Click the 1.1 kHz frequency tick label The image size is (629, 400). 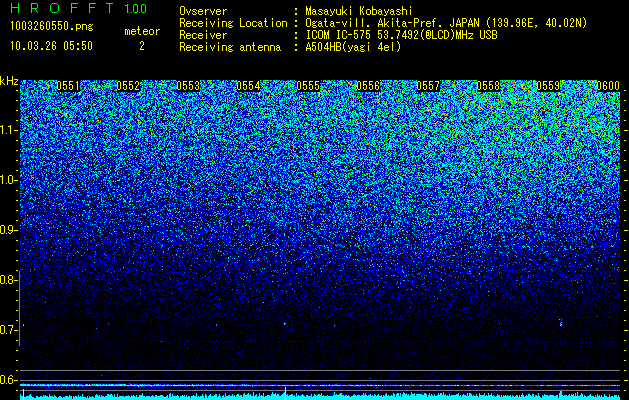[8, 130]
